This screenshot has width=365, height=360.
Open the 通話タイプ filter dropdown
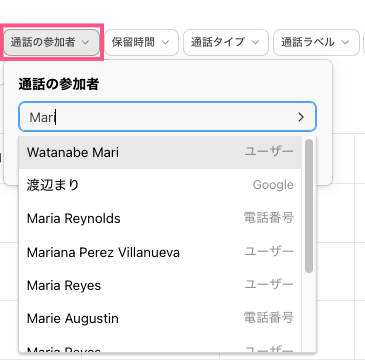(x=226, y=42)
